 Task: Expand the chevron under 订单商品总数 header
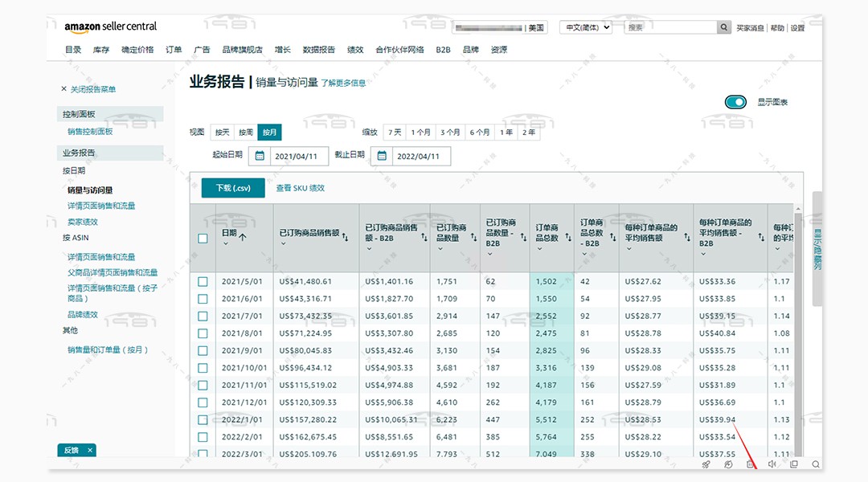coord(540,248)
